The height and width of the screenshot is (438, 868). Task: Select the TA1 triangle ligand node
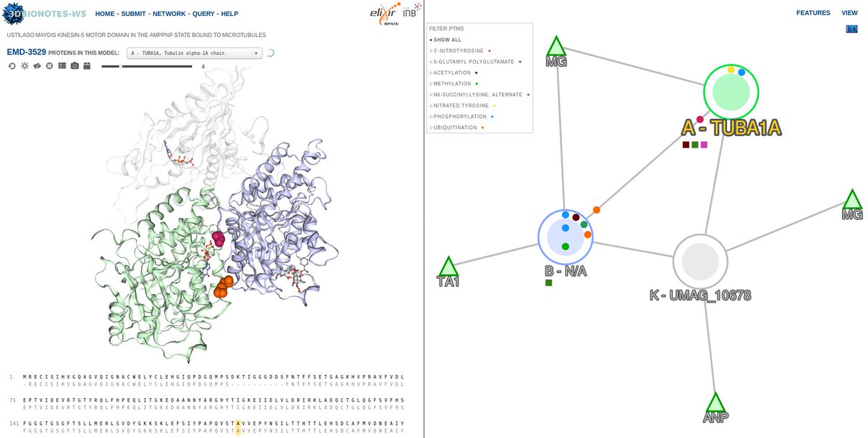(448, 266)
